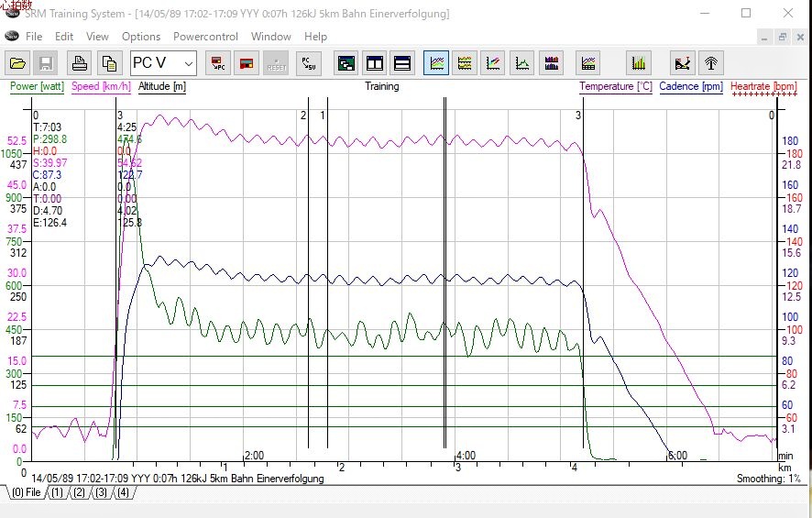The width and height of the screenshot is (812, 518).
Task: Open the Edit menu
Action: coord(64,37)
